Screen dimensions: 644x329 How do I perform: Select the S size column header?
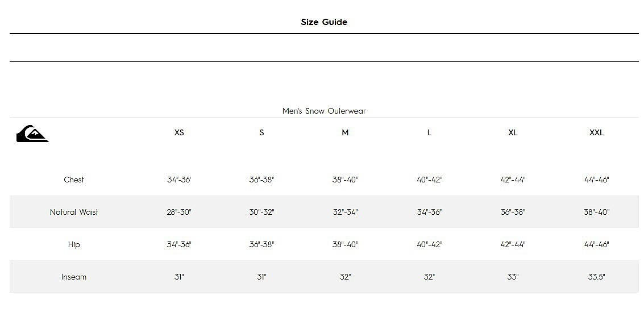click(261, 132)
